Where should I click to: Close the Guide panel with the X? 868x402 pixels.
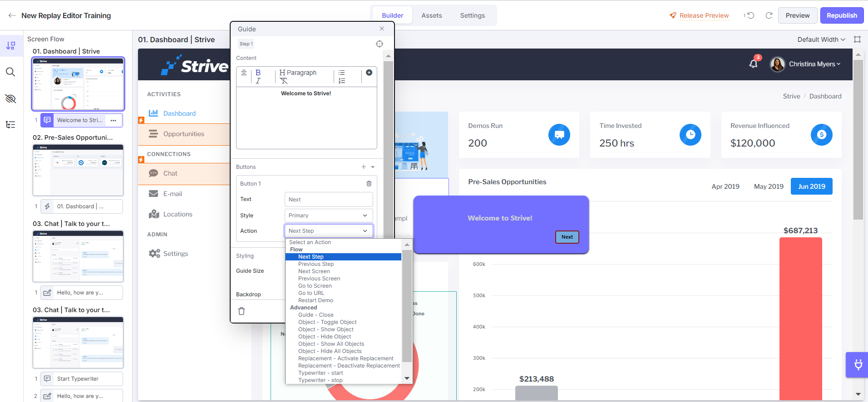click(382, 29)
